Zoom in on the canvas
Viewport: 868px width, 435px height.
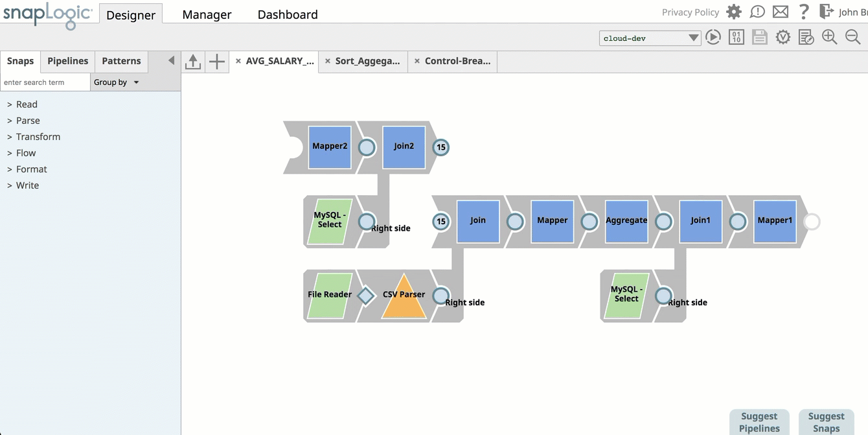pyautogui.click(x=829, y=38)
